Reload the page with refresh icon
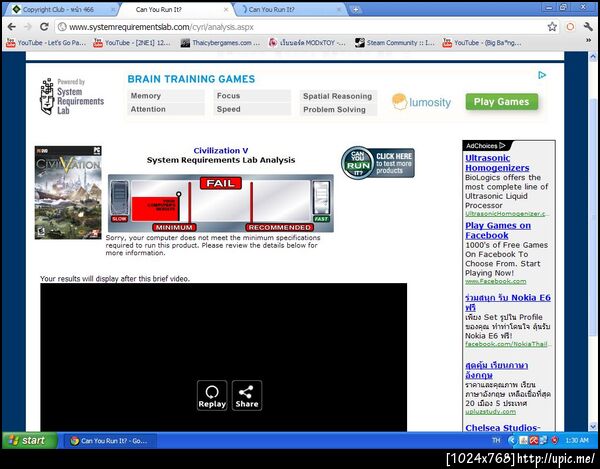 (x=44, y=27)
